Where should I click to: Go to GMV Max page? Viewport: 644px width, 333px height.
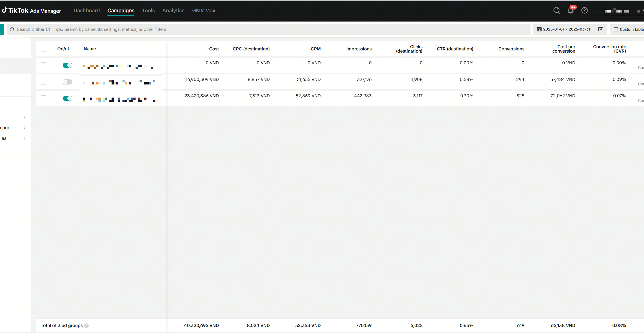point(203,11)
